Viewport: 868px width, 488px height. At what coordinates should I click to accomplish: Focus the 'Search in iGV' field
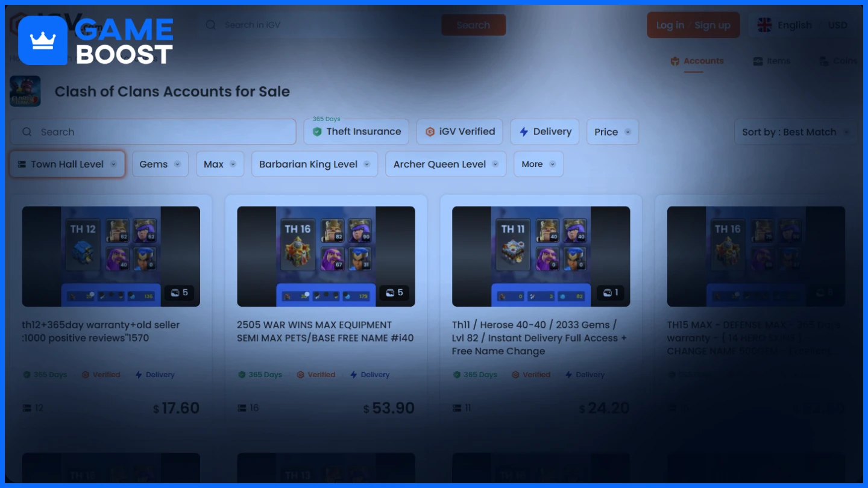(319, 25)
